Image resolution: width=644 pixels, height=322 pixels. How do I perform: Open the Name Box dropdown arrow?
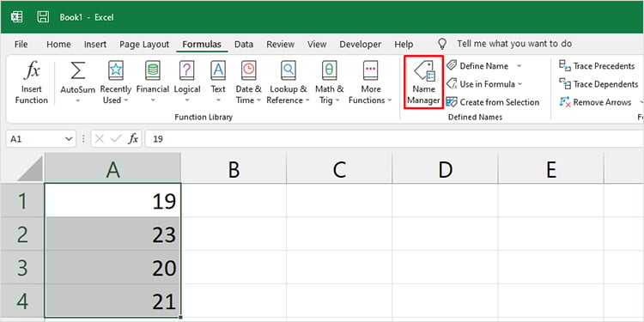pos(69,139)
